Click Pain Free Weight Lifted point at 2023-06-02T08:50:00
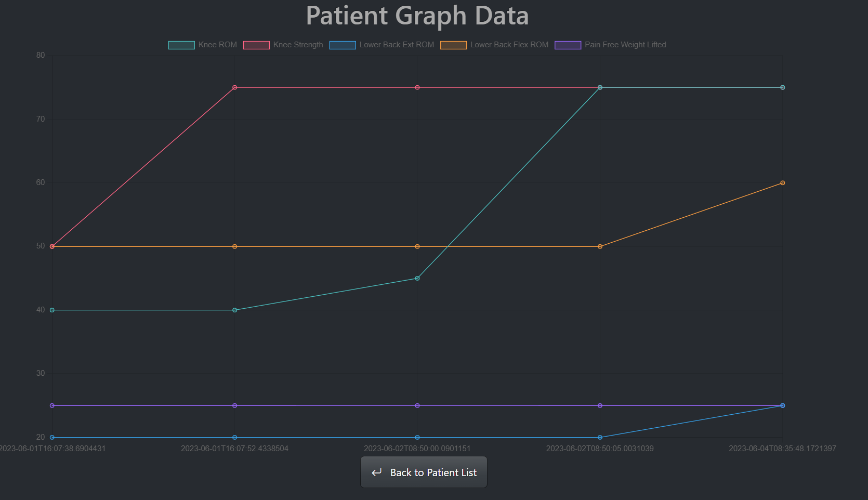 click(417, 405)
